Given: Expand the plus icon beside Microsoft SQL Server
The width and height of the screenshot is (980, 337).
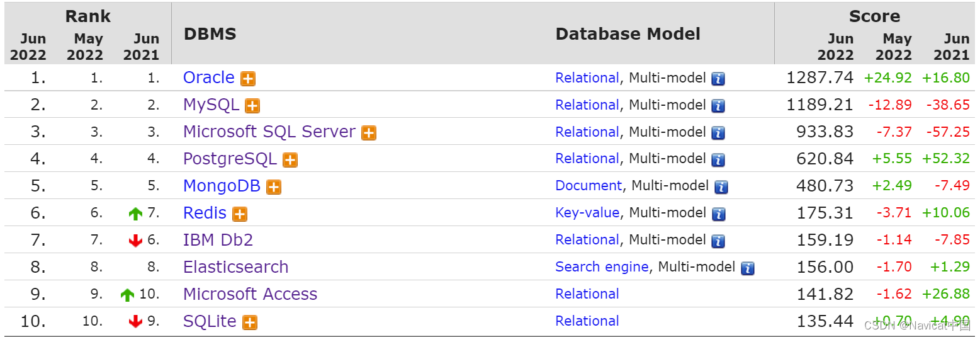Looking at the screenshot, I should pyautogui.click(x=369, y=133).
